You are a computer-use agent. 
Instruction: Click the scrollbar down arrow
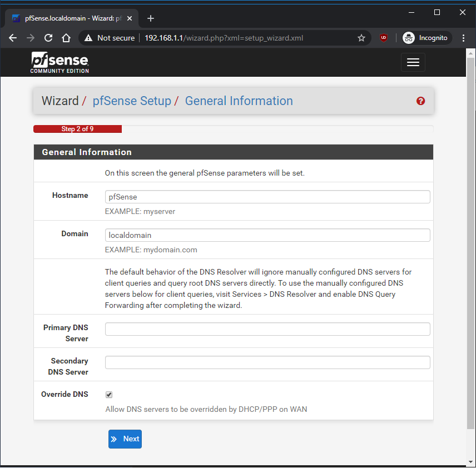coord(470,462)
